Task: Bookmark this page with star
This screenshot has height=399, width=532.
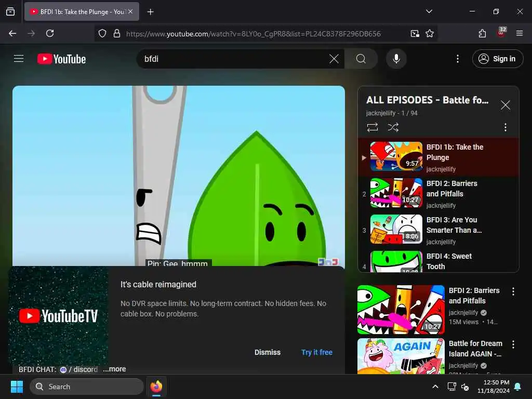Action: click(x=430, y=33)
